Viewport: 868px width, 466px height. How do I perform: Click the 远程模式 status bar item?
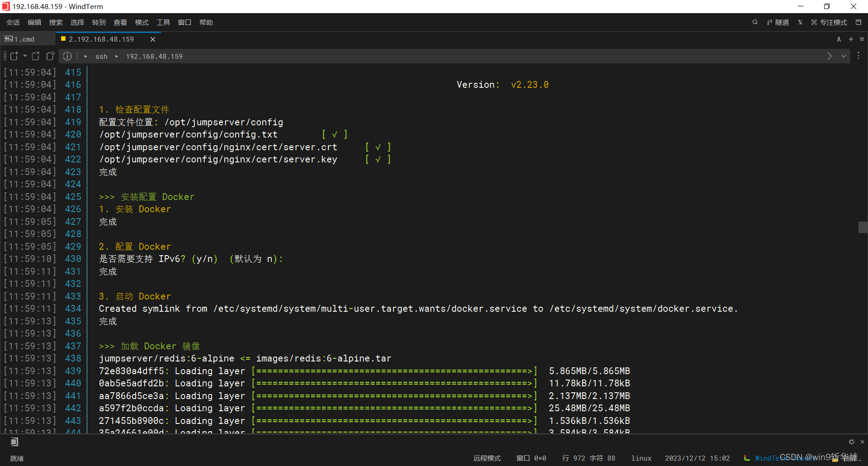487,458
